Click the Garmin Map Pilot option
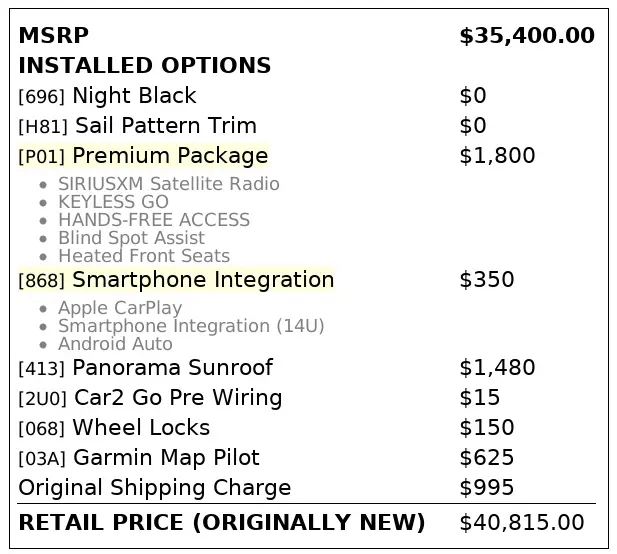The image size is (617, 554). [x=166, y=458]
